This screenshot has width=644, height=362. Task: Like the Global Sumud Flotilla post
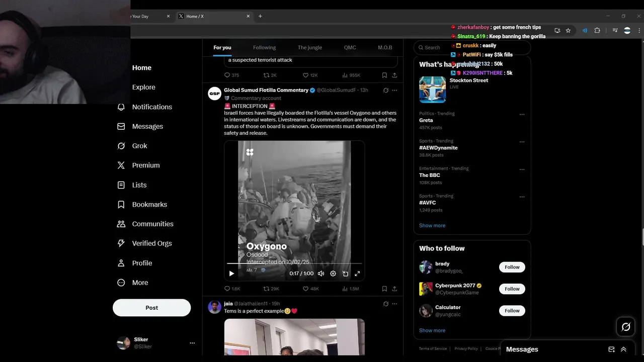point(310,289)
